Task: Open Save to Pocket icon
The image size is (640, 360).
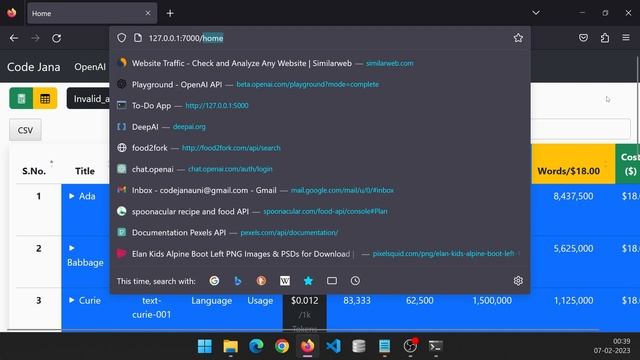Action: (583, 38)
